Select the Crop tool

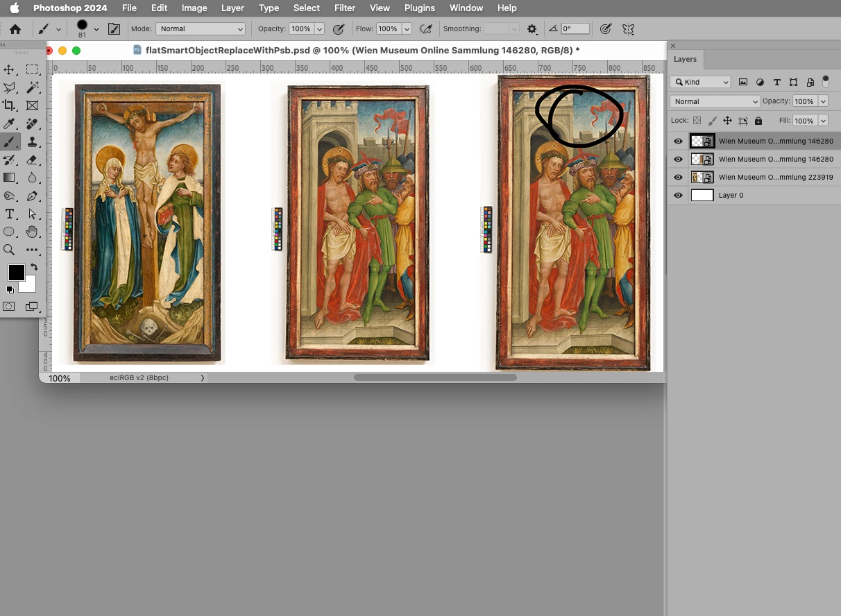[x=10, y=105]
